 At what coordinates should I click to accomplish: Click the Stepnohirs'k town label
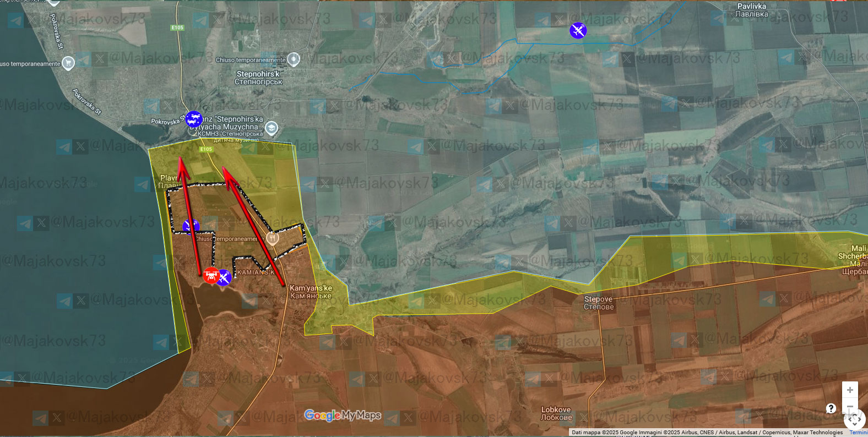[258, 78]
